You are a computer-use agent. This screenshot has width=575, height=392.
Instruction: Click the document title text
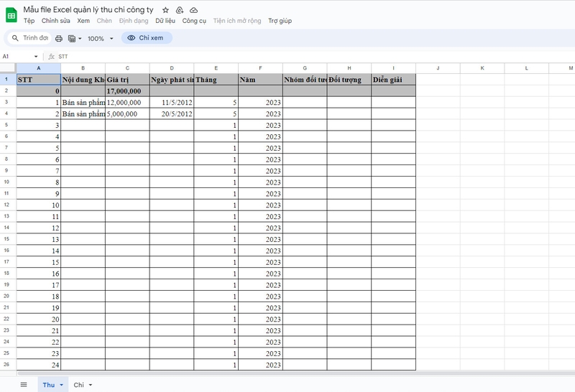pos(88,10)
